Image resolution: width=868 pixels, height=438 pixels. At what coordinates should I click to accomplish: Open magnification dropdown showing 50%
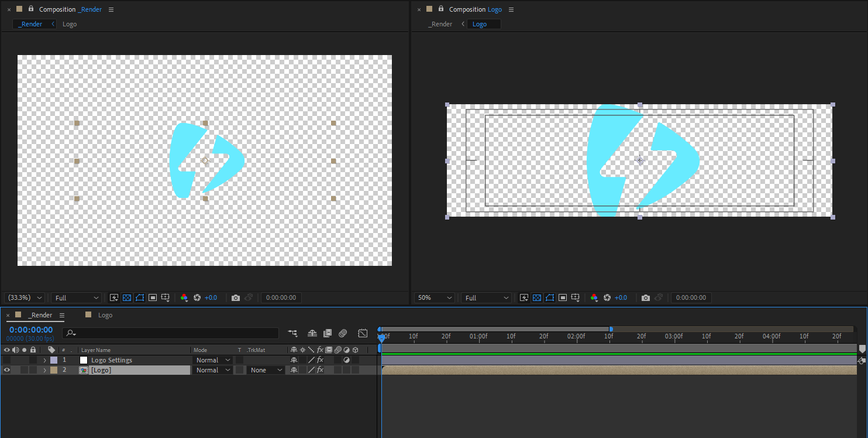pyautogui.click(x=435, y=297)
